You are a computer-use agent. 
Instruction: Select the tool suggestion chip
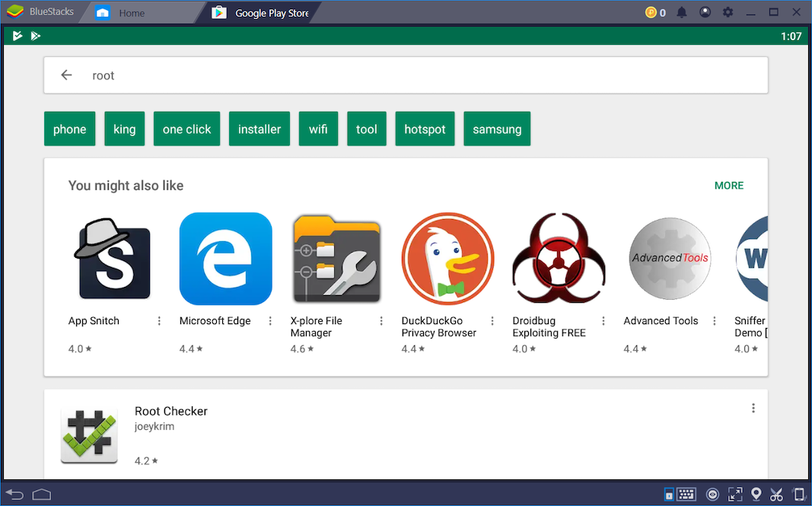click(x=367, y=129)
